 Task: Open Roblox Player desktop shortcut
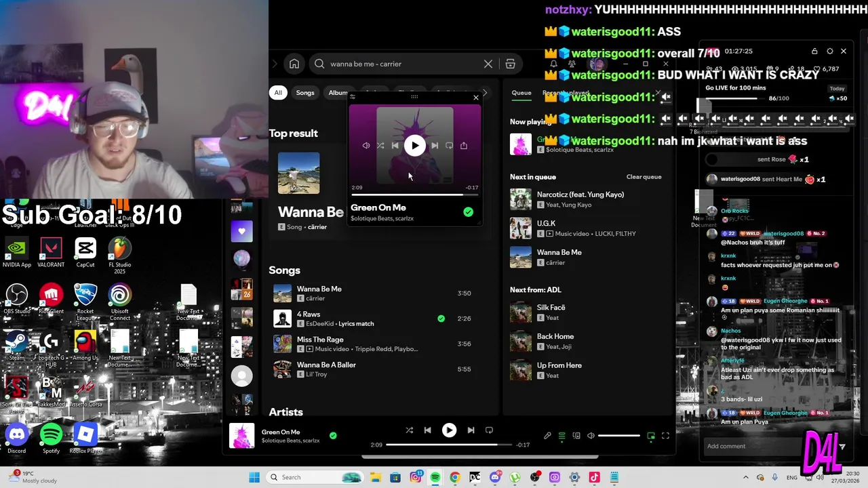coord(85,439)
